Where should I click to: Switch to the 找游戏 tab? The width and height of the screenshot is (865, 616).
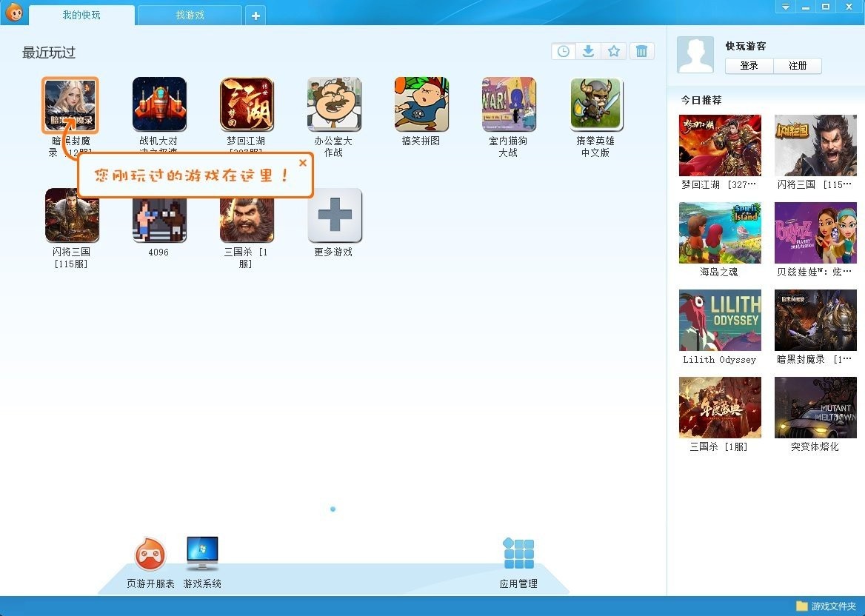[190, 15]
